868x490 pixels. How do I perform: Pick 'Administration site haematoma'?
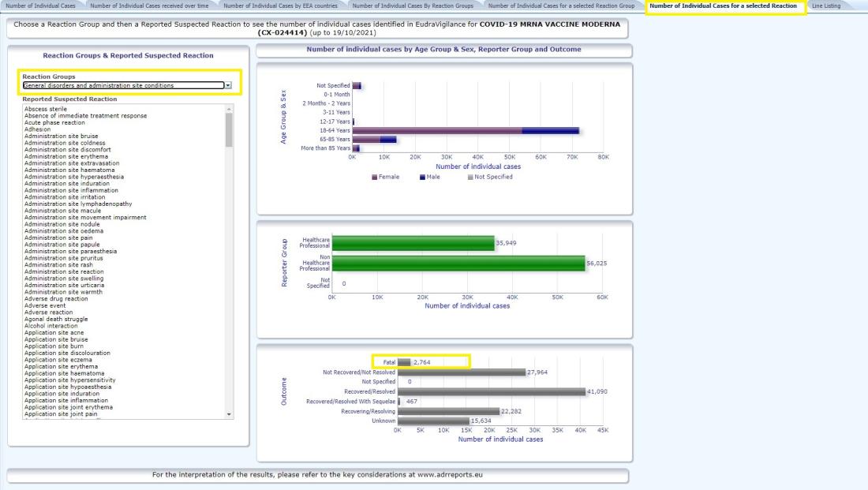click(69, 170)
